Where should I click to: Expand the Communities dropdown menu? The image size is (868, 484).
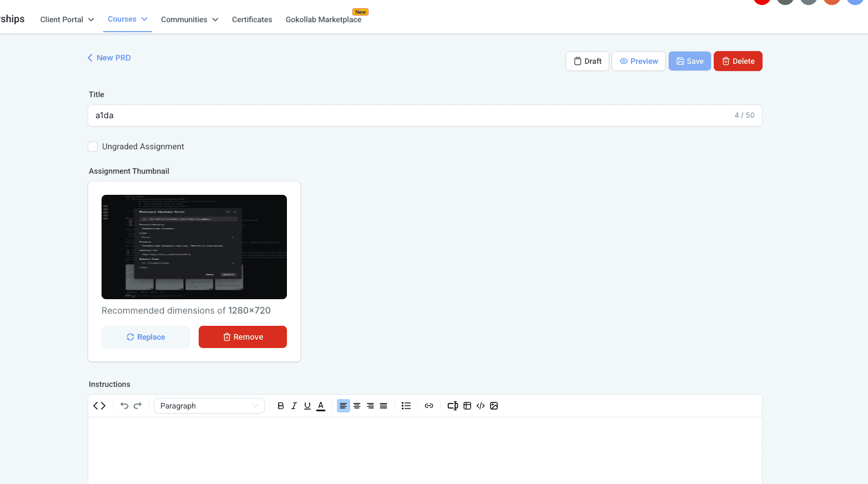(190, 19)
